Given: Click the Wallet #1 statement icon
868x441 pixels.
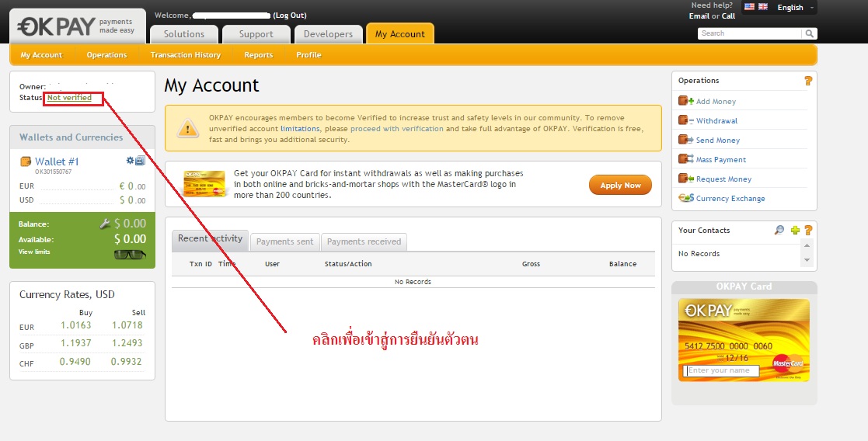Looking at the screenshot, I should (140, 161).
